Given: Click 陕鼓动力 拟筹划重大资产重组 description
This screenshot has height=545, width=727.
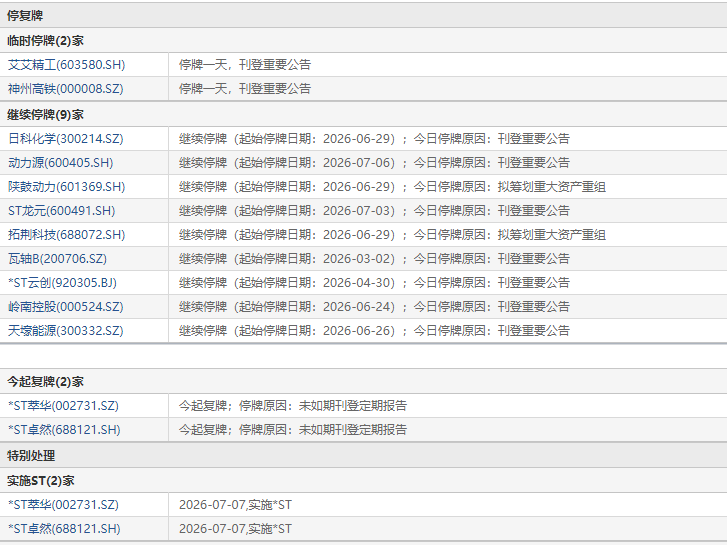Looking at the screenshot, I should click(392, 187).
